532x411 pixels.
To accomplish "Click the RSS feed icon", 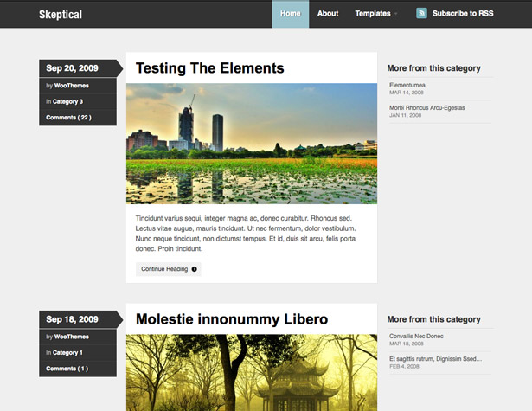I will pos(421,13).
